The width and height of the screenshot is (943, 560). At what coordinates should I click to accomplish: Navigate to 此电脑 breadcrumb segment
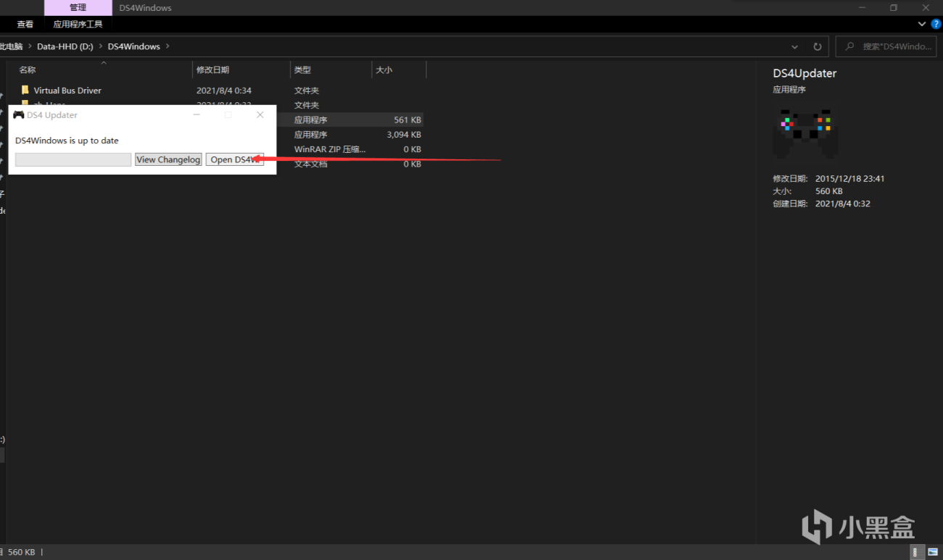coord(12,46)
